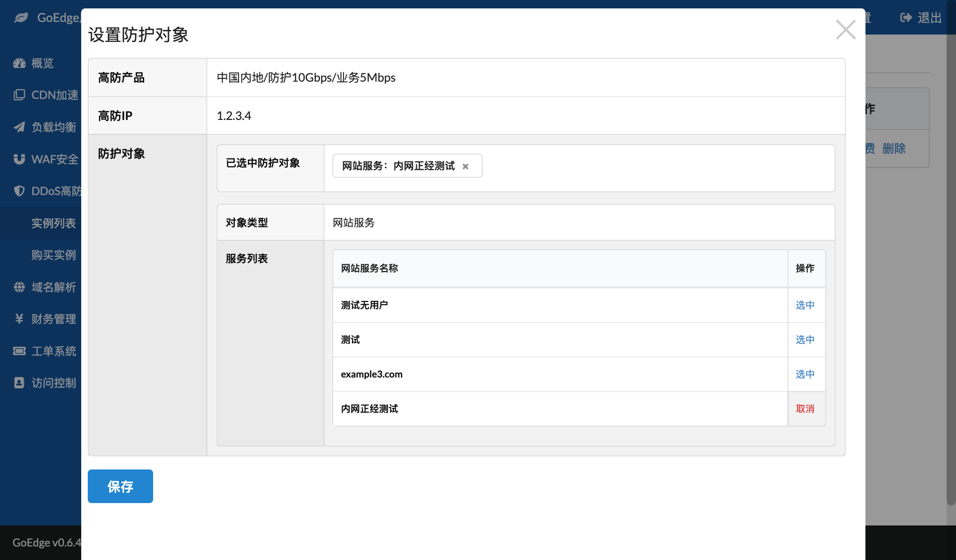Click the GoEdge leaf logo icon
956x560 pixels.
coord(21,18)
